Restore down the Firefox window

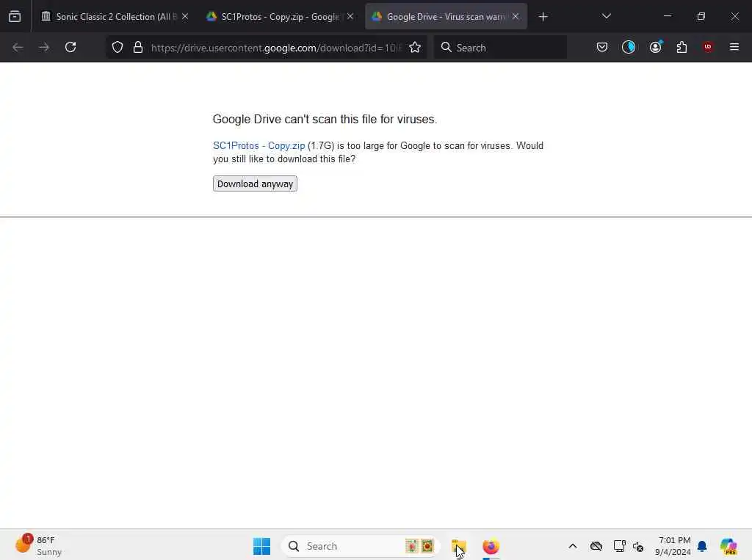pyautogui.click(x=701, y=16)
